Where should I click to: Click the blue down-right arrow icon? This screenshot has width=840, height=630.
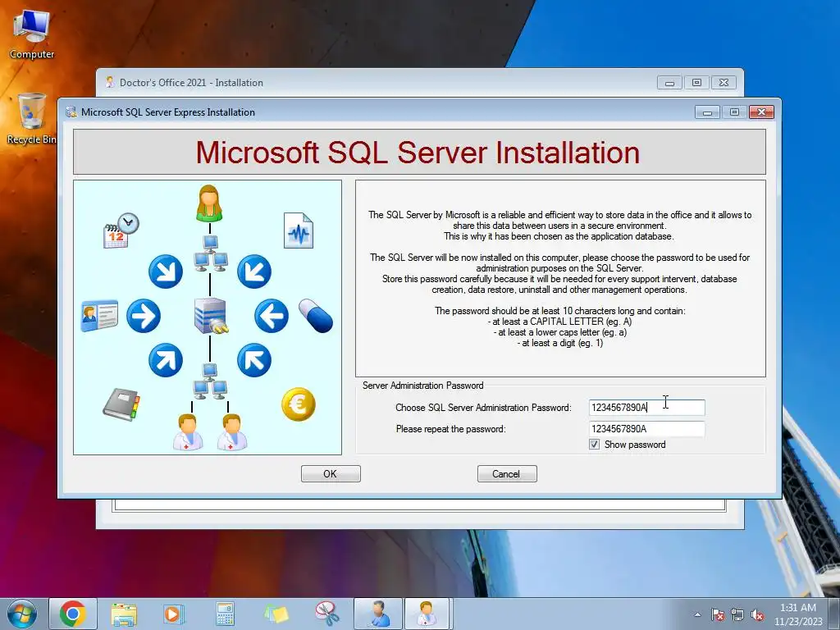166,272
